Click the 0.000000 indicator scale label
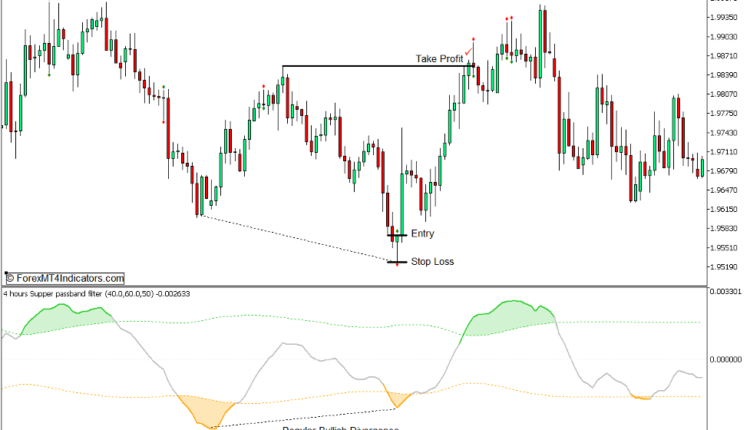750x430 pixels. [x=722, y=358]
